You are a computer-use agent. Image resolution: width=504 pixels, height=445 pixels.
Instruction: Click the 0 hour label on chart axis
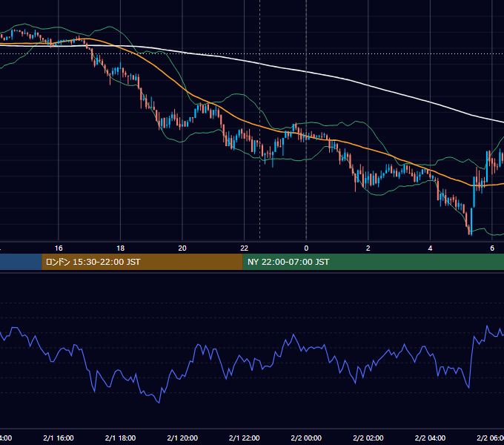point(306,248)
